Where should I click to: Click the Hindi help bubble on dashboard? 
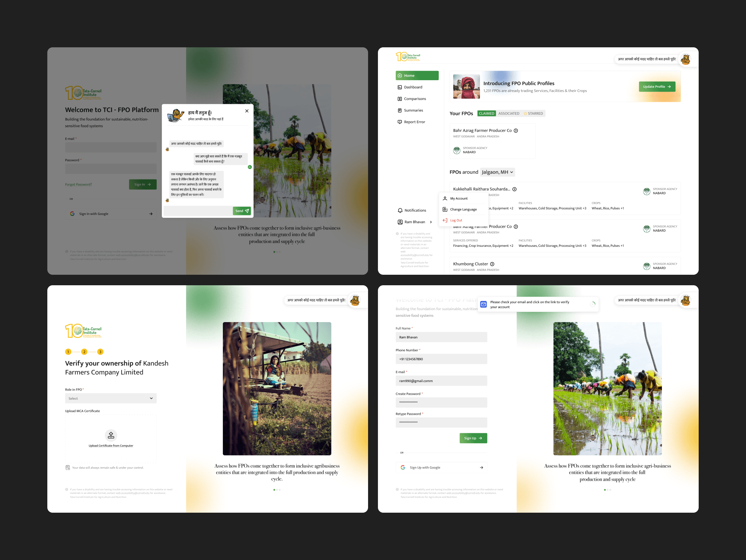coord(646,59)
